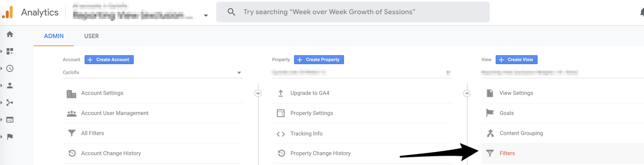
Task: Click arrow between Account and Property columns
Action: coord(258,93)
